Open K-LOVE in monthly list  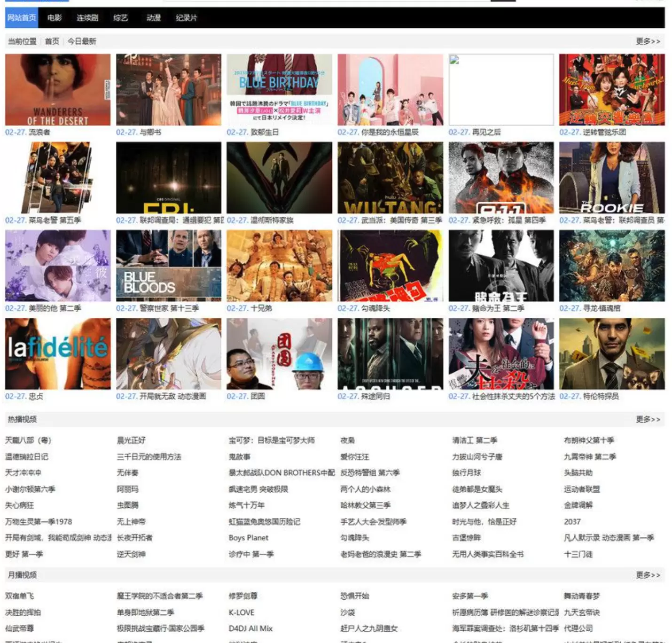tap(242, 612)
